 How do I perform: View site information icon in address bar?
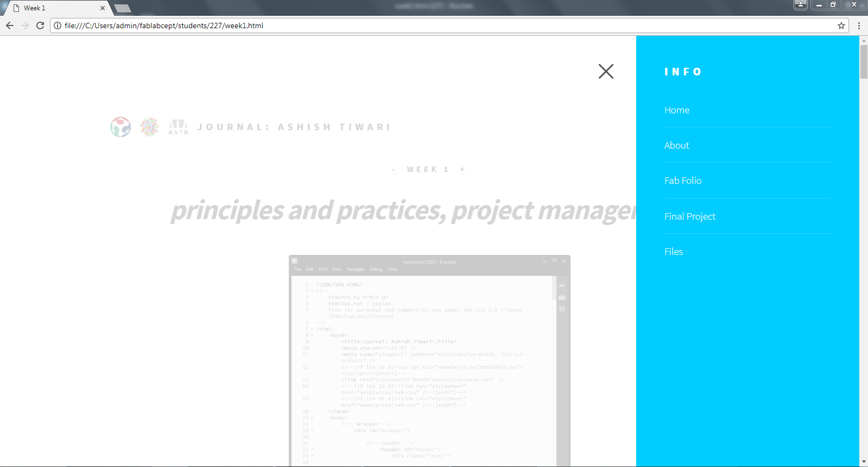pyautogui.click(x=58, y=25)
